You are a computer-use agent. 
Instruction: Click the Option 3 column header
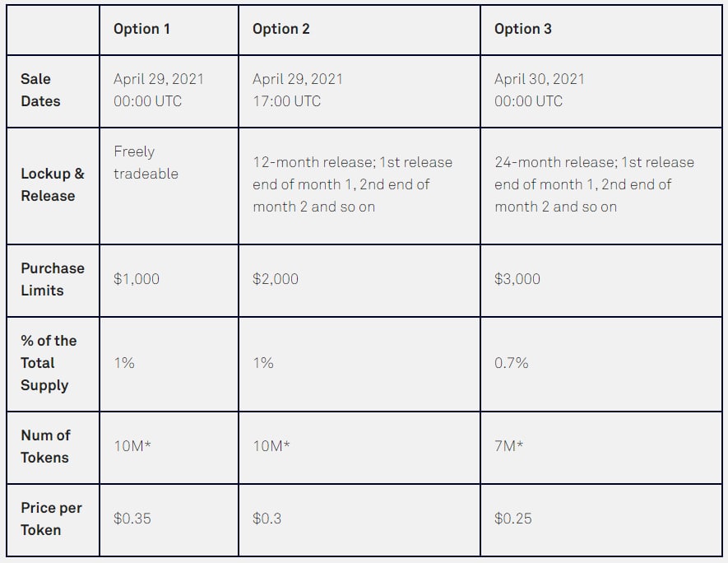(x=523, y=29)
